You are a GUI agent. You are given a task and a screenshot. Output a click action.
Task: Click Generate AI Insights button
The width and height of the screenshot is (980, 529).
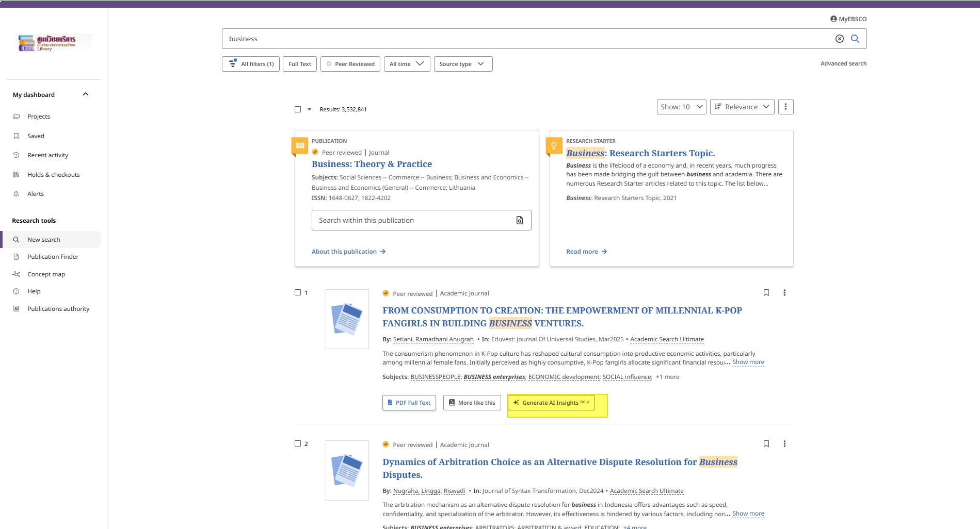pyautogui.click(x=552, y=403)
